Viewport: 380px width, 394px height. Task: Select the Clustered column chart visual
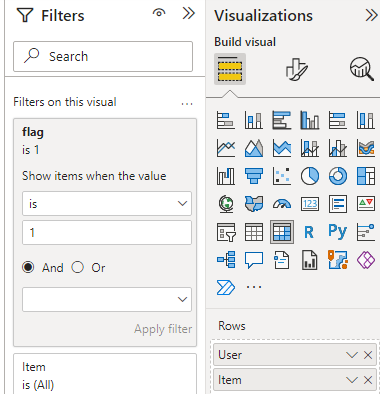click(x=310, y=120)
